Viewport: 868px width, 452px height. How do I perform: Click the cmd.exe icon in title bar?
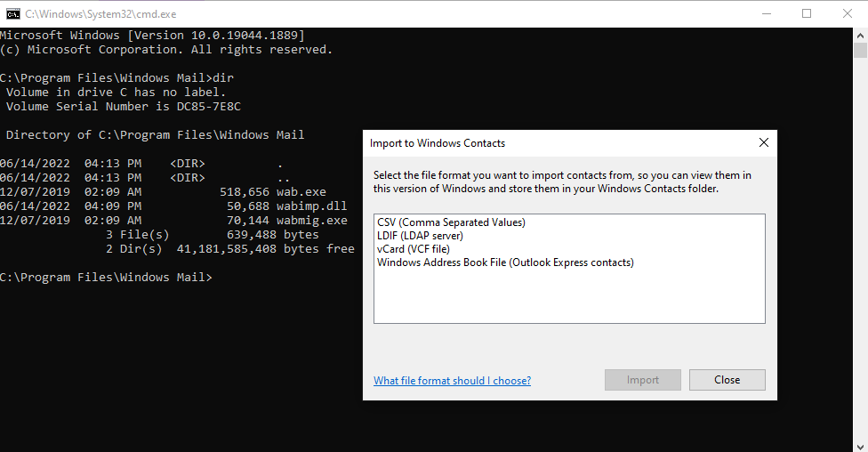12,13
